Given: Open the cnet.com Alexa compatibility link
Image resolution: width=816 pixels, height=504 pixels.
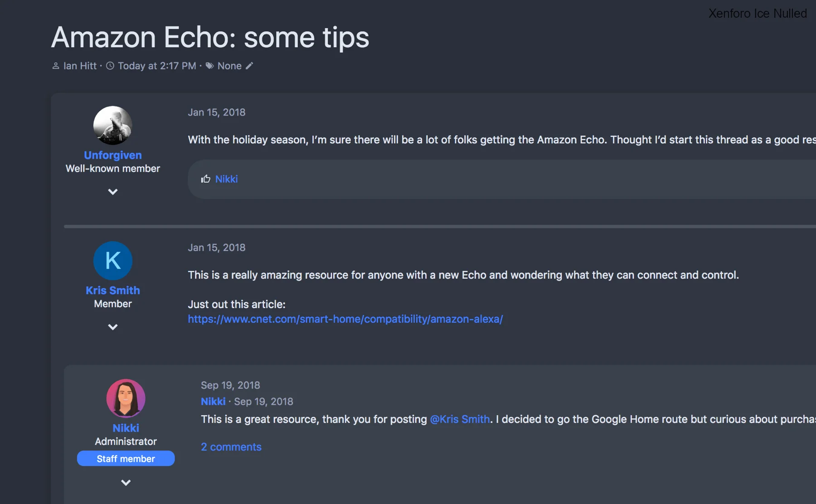Looking at the screenshot, I should tap(345, 319).
